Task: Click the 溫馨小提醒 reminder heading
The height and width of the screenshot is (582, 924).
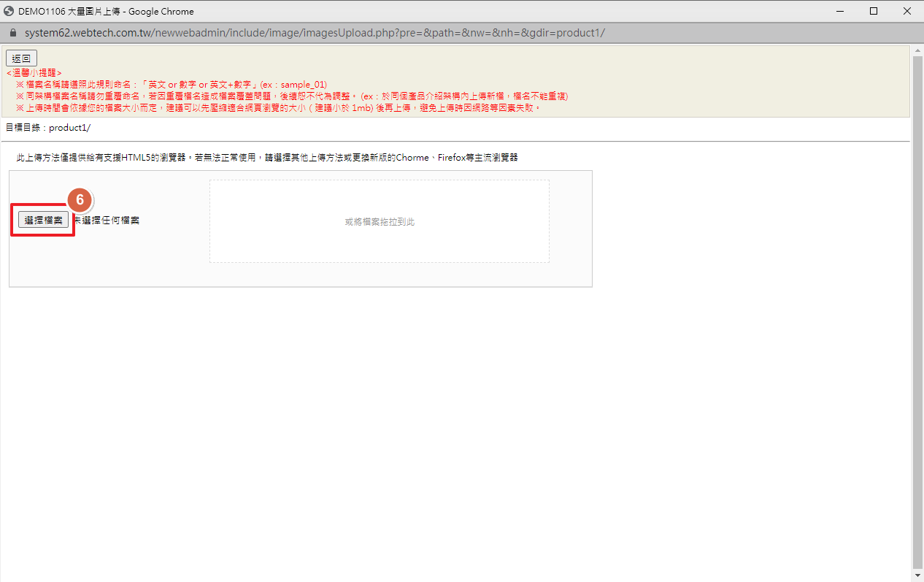Action: (34, 73)
